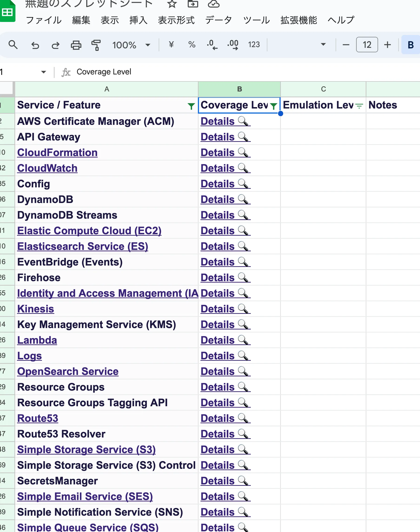Open the CloudFormation link
This screenshot has width=420, height=532.
click(x=57, y=153)
